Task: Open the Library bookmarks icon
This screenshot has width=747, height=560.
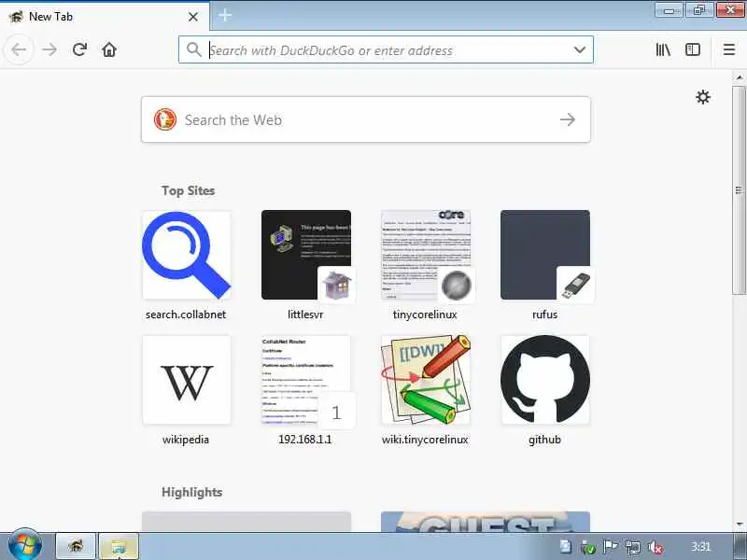Action: coord(663,49)
